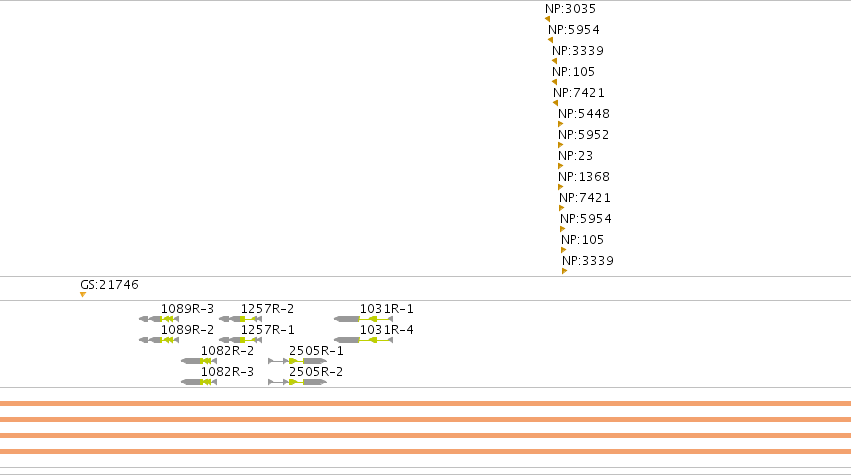The width and height of the screenshot is (851, 475).
Task: Click the gene model glyph under 1257R-1
Action: (240, 340)
